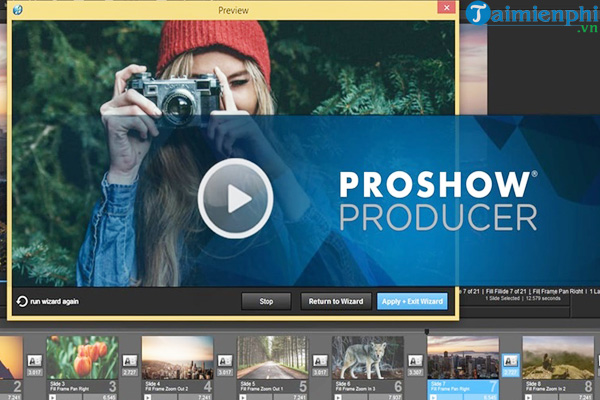Open the transition icon after Slide 3
The height and width of the screenshot is (400, 600).
(130, 361)
